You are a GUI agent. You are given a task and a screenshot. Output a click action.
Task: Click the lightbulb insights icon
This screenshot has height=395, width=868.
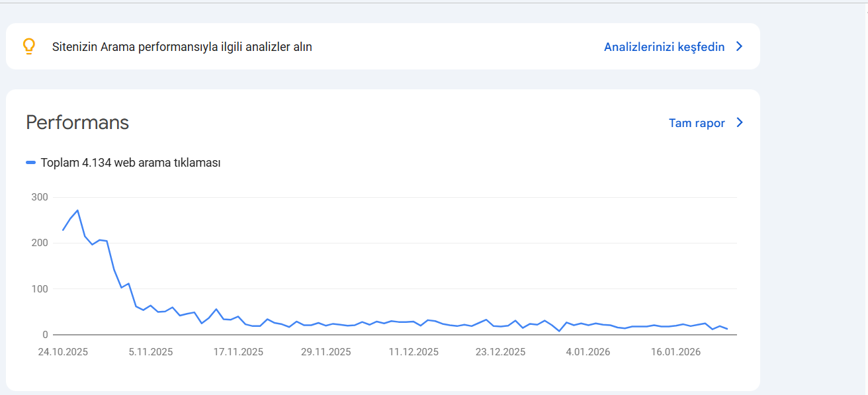pos(28,46)
